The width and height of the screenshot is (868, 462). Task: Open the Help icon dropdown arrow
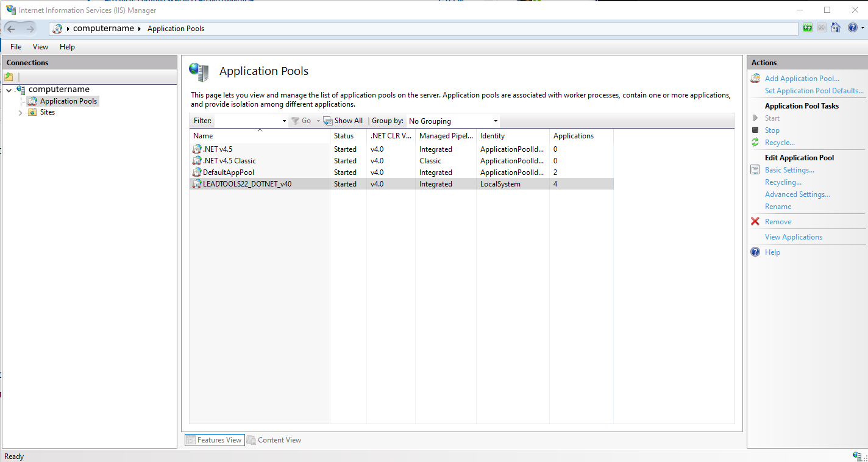(x=863, y=29)
